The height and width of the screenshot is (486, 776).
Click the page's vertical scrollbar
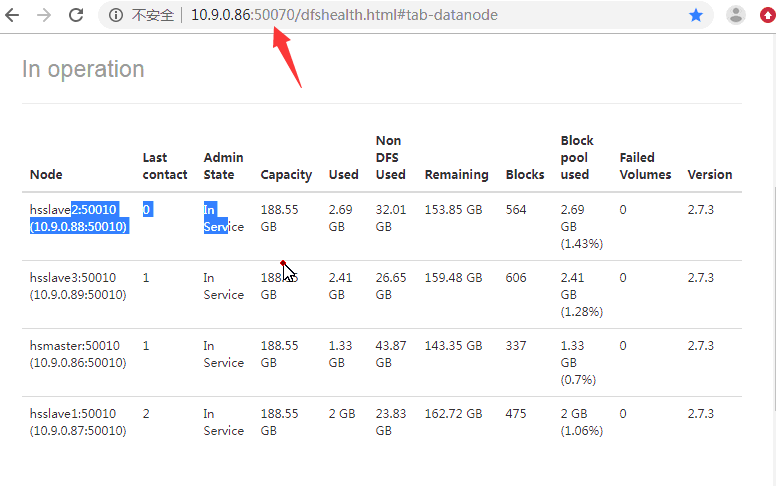coord(771,300)
